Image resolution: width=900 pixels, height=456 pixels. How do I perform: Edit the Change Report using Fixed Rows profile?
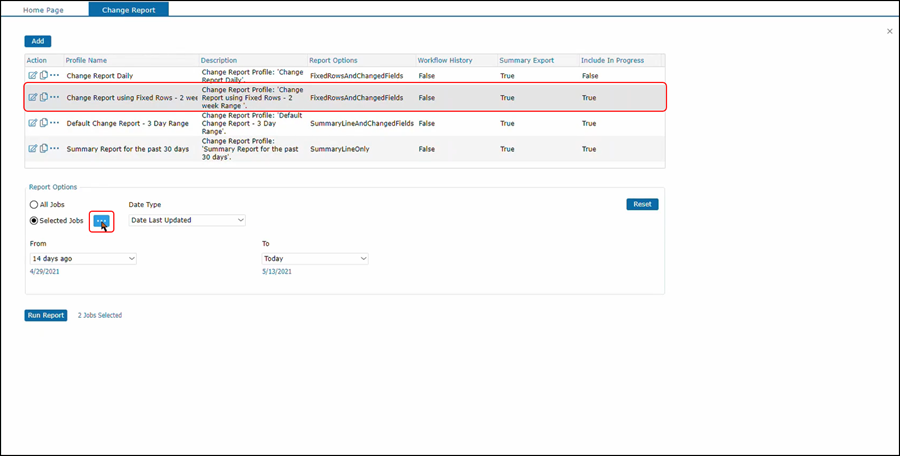(x=32, y=97)
